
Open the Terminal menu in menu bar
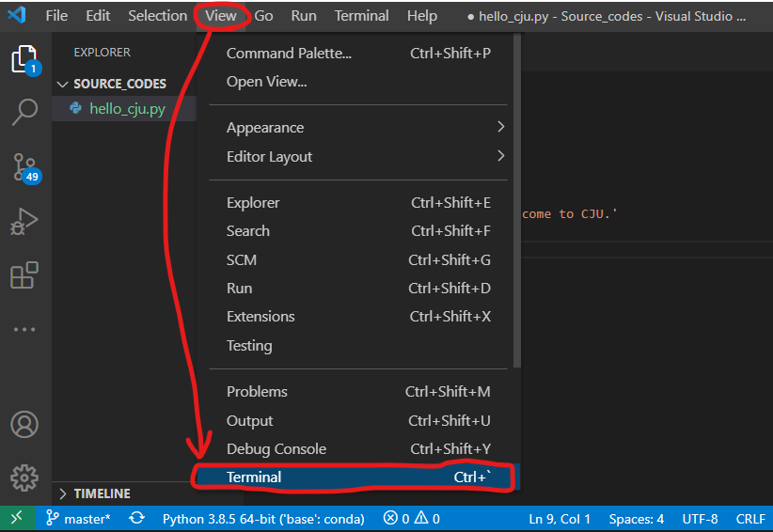click(362, 16)
